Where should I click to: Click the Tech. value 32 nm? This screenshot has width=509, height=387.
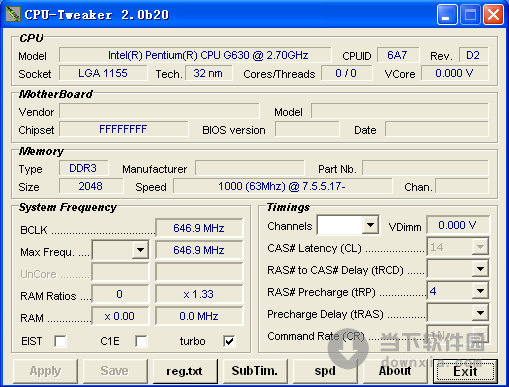pos(208,73)
